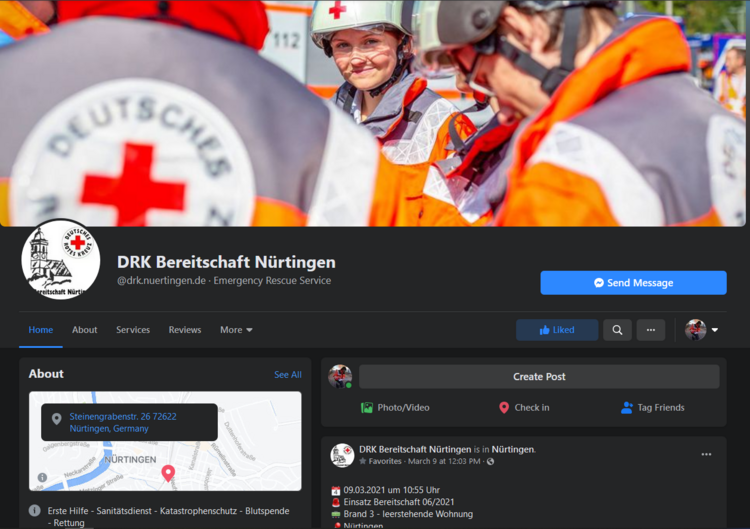Open the Reviews tab
The image size is (750, 529).
pyautogui.click(x=185, y=330)
